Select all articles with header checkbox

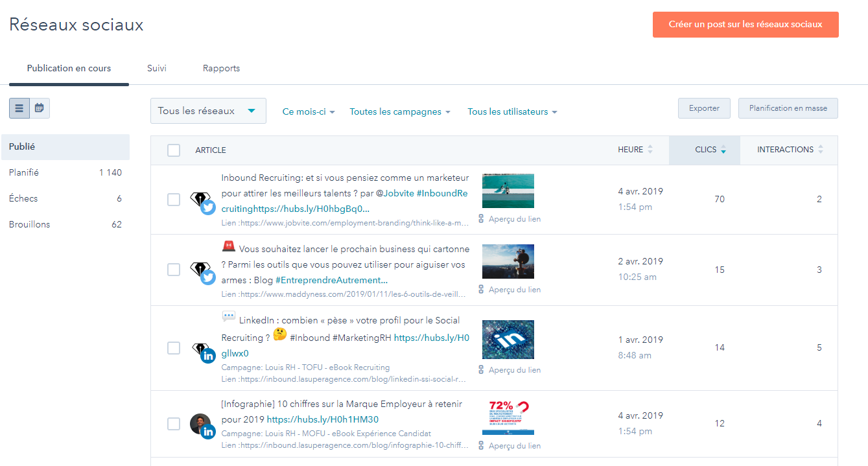174,150
